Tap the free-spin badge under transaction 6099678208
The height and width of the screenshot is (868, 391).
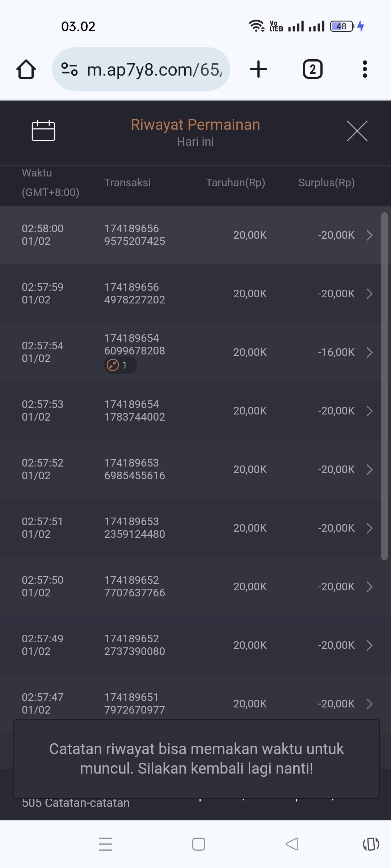[120, 365]
